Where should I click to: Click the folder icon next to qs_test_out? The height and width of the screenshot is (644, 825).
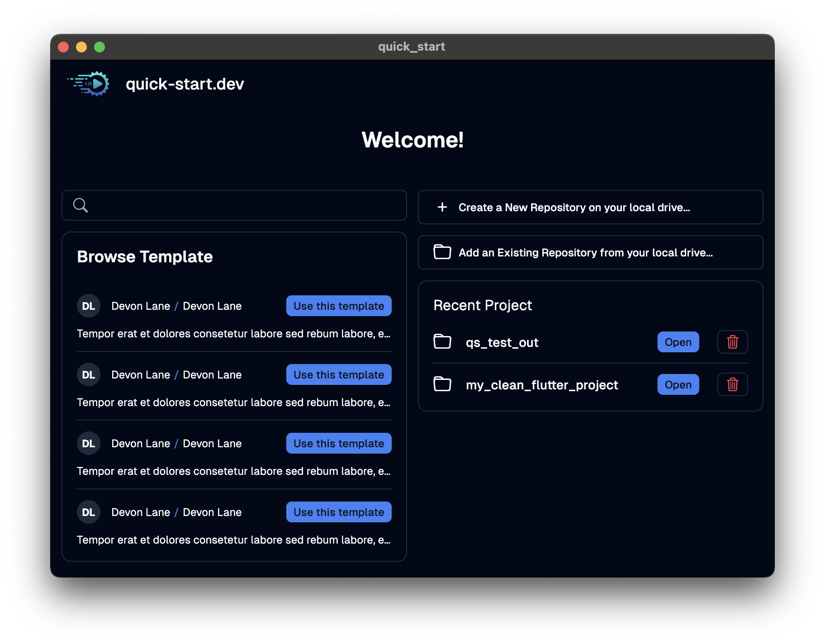442,342
